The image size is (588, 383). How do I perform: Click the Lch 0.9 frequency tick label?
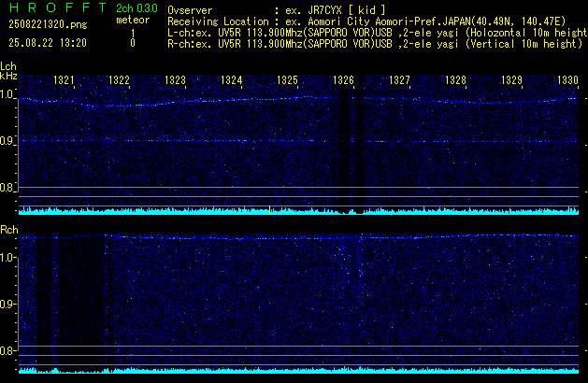pos(7,141)
